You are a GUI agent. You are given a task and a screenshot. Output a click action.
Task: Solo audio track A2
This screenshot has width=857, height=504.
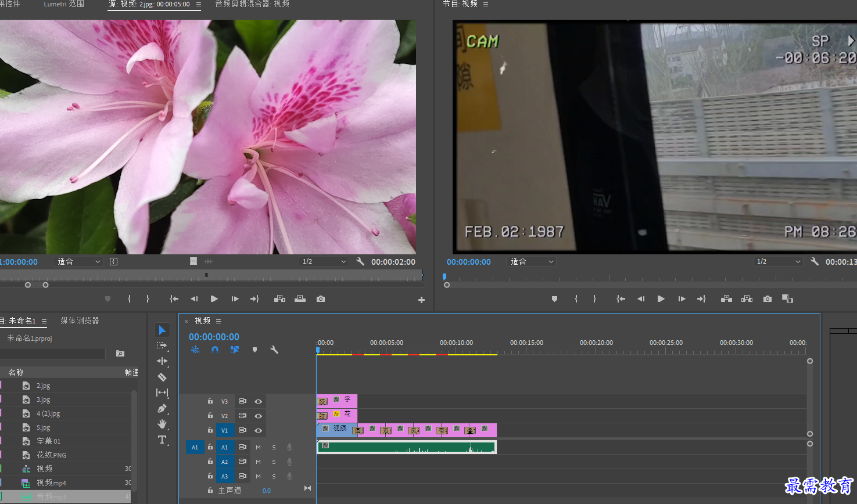tap(274, 462)
